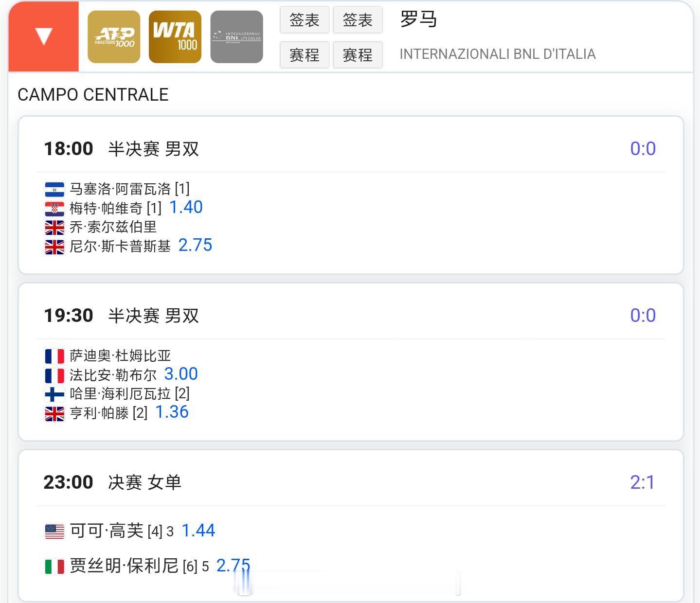
Task: Click the Italian flag beside 贾丝明·保利尼
Action: click(x=54, y=567)
